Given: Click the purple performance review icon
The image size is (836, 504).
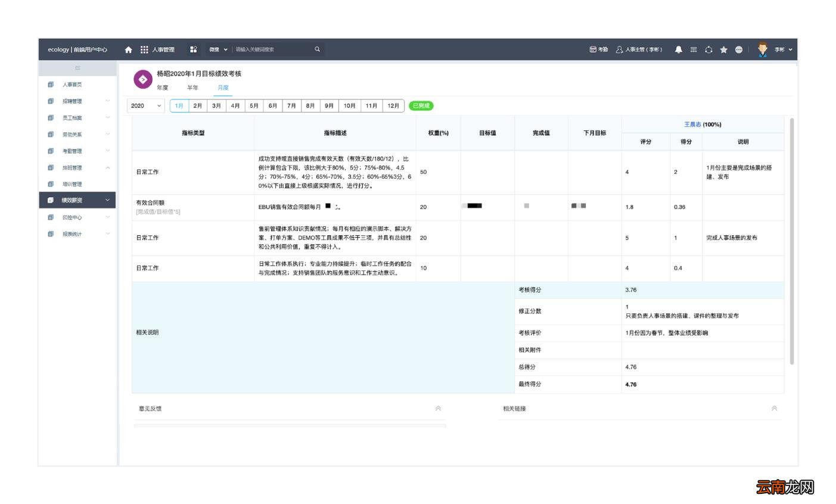Looking at the screenshot, I should coord(142,79).
